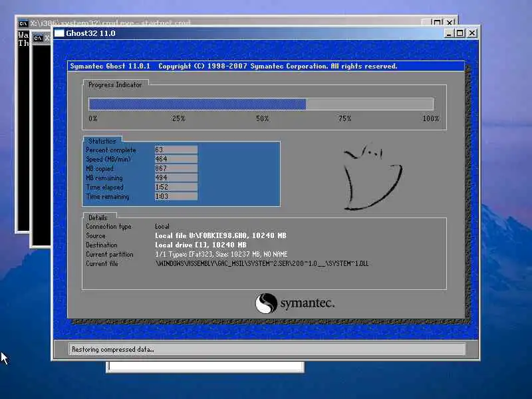Click the Destination Local drive [1] text
This screenshot has width=532, height=399.
pos(201,245)
